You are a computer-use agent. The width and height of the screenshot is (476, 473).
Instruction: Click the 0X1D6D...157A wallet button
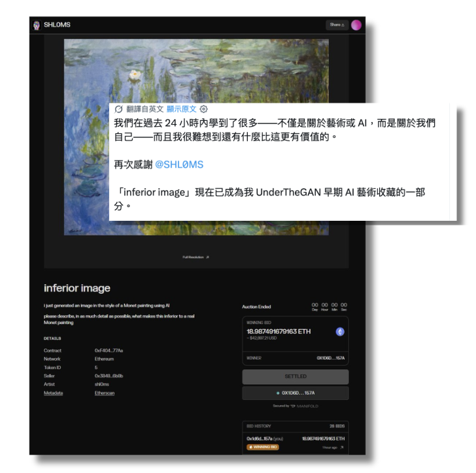[x=296, y=393]
